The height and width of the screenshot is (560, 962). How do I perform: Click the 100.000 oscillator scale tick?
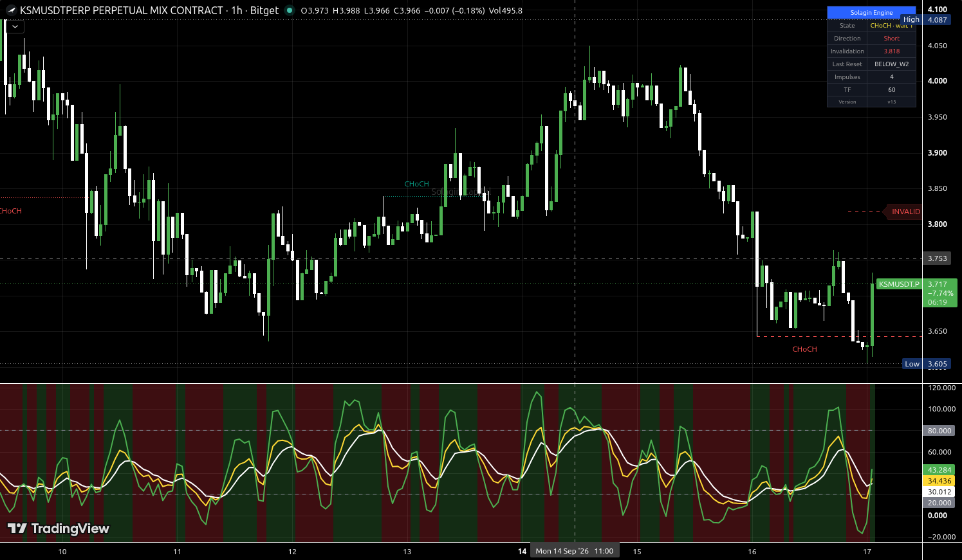941,409
